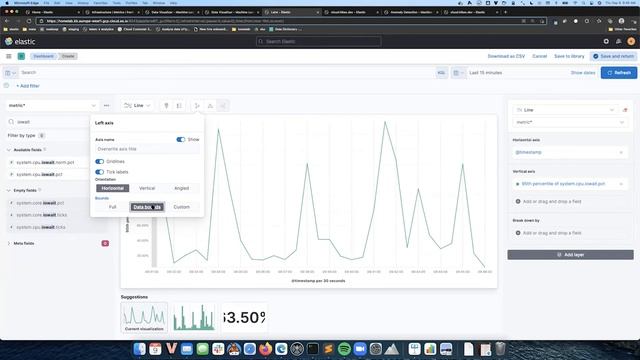Open a new browser tab with plus
The height and width of the screenshot is (360, 640).
click(505, 12)
